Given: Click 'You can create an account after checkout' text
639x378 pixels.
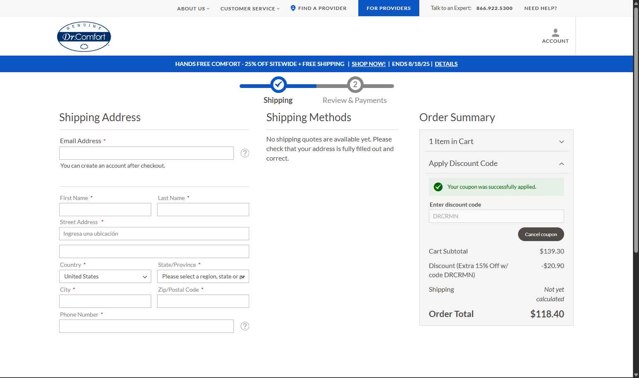Looking at the screenshot, I should click(112, 166).
